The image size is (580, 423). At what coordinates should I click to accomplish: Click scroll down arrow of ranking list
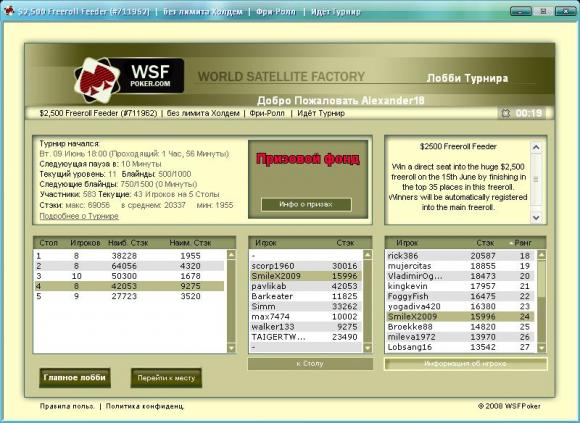coord(542,348)
